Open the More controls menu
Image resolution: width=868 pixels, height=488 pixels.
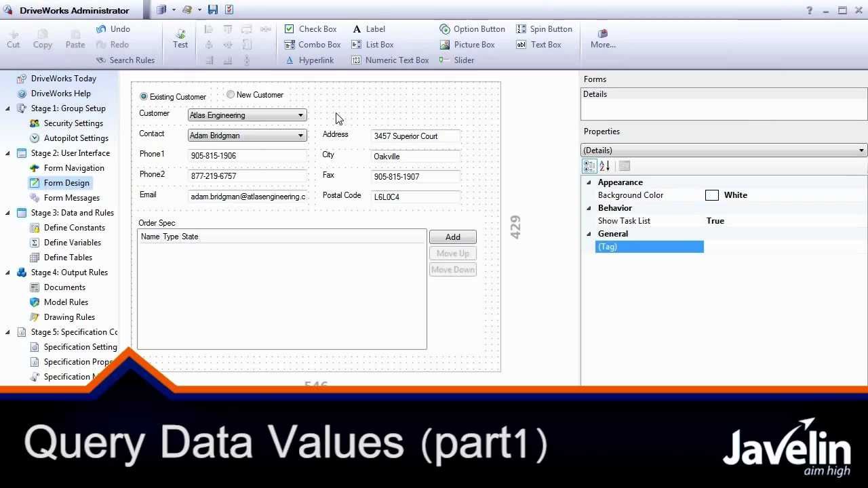coord(603,39)
